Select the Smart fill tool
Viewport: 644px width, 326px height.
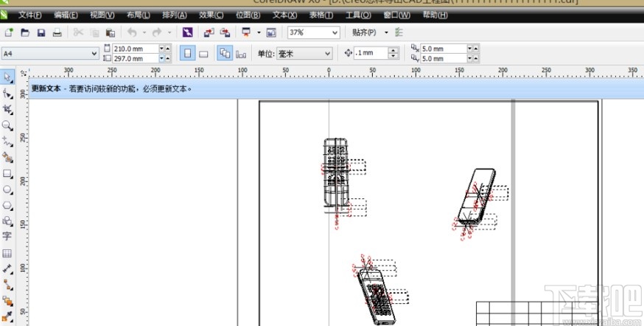pyautogui.click(x=7, y=157)
